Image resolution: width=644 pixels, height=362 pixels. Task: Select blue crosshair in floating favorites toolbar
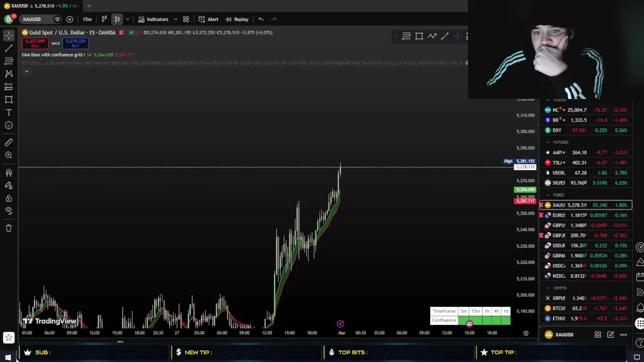(x=457, y=36)
